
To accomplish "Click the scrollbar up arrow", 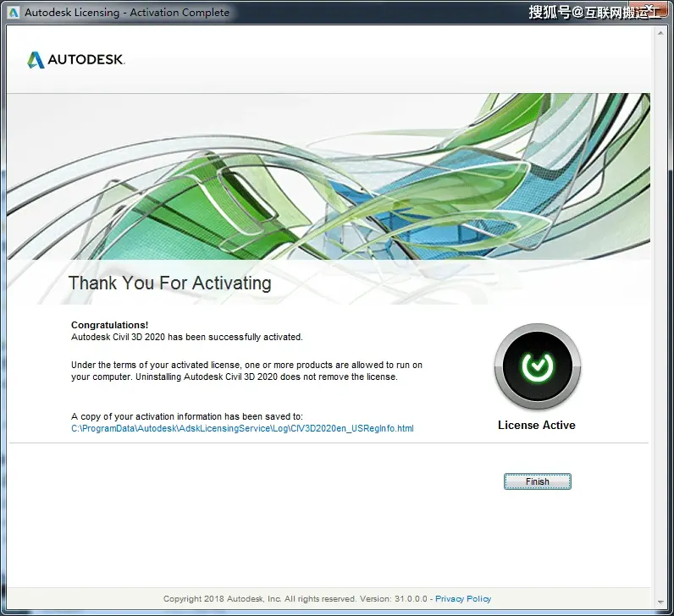I will click(660, 33).
